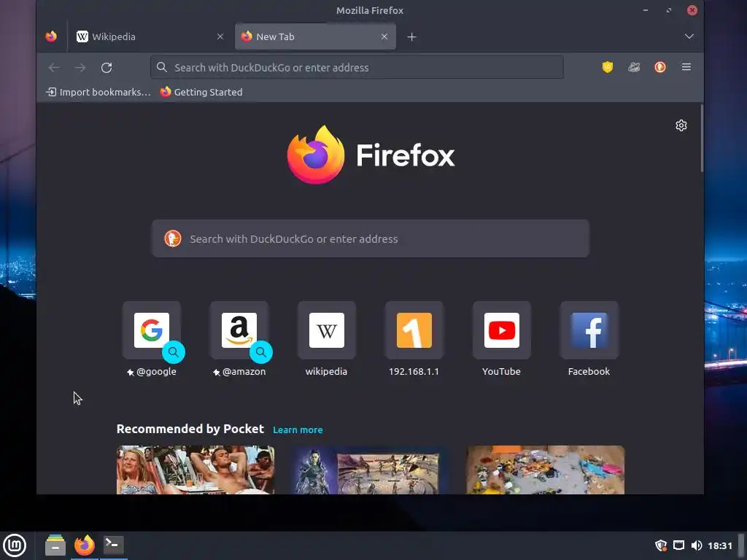Open Firefox View pinned tab

51,36
